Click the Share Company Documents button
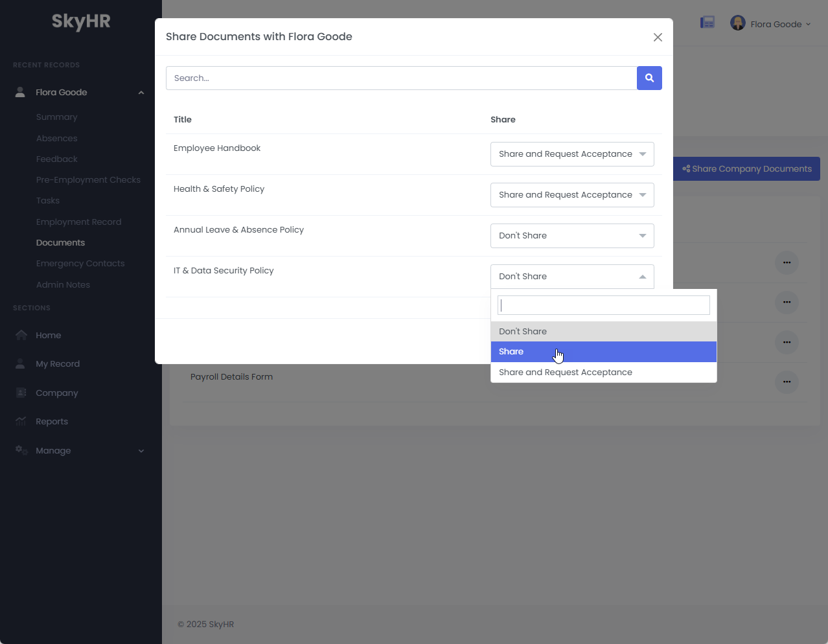 pyautogui.click(x=746, y=168)
